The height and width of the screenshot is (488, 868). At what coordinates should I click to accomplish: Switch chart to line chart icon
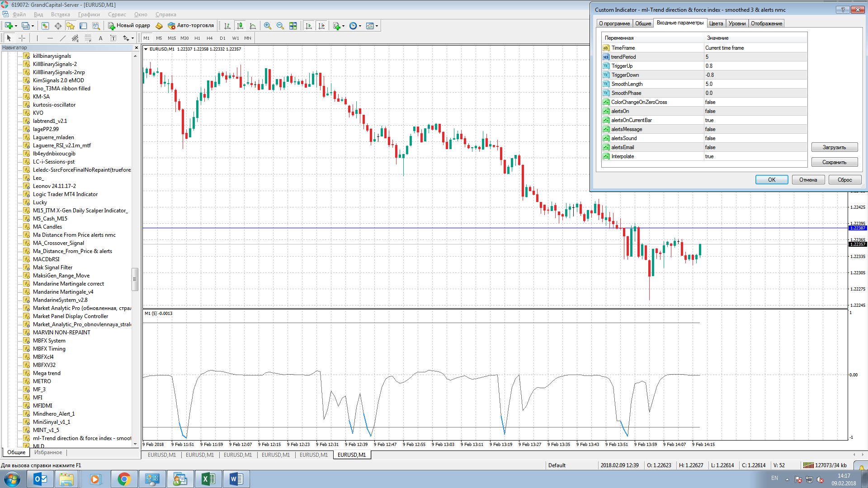tap(253, 26)
